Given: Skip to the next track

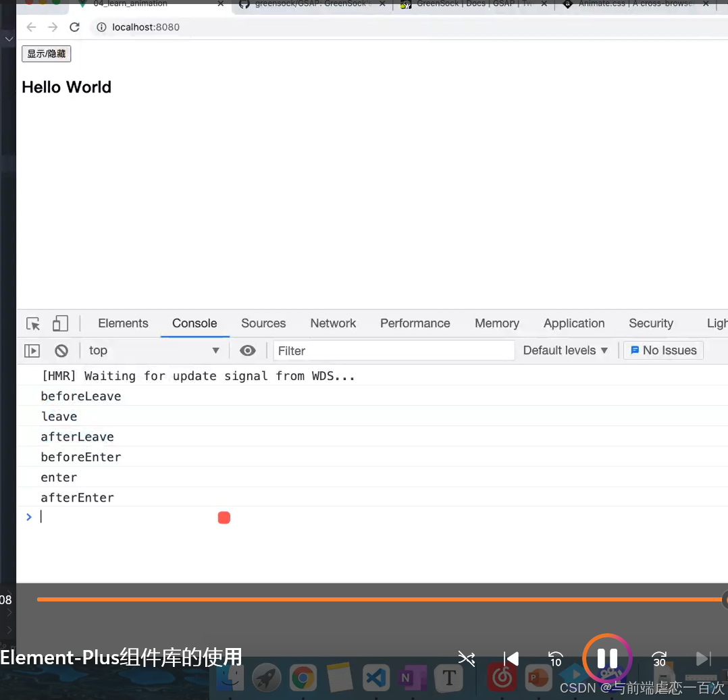Looking at the screenshot, I should (x=704, y=659).
